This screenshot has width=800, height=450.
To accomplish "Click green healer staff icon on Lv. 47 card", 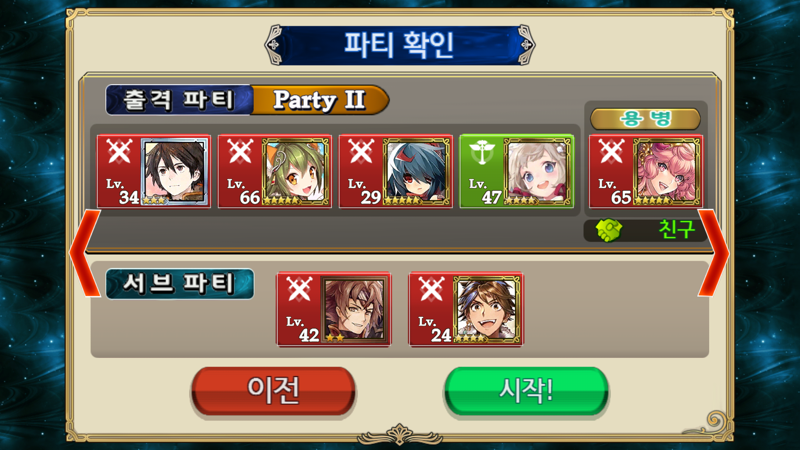I will [482, 152].
